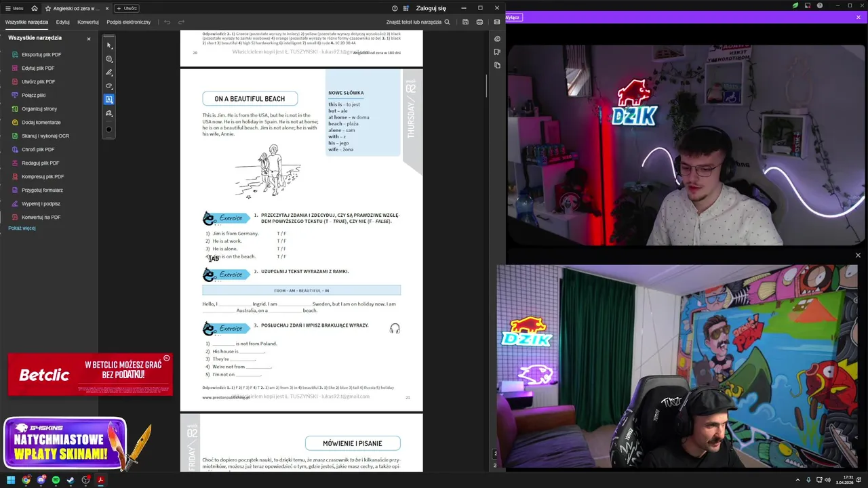
Task: Click the NOWE SŁÓWKA heading
Action: click(x=346, y=93)
